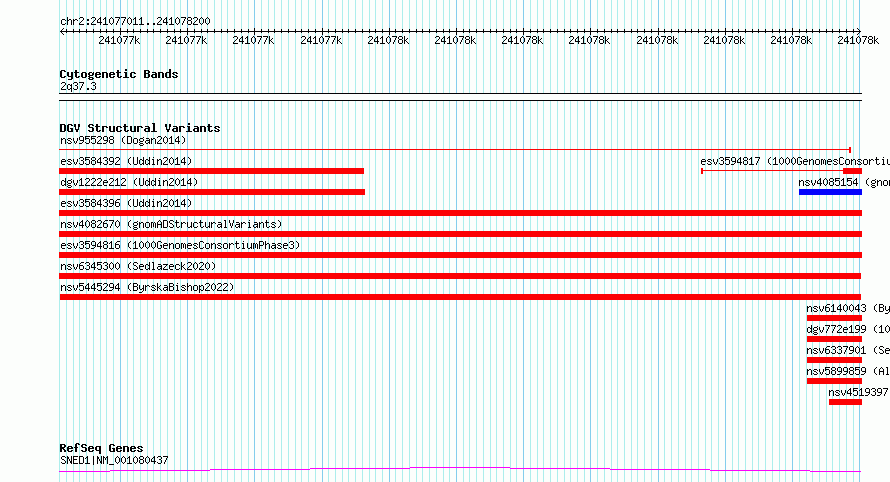Click variant label esv3584392 (Uddin2014)
This screenshot has height=482, width=890.
click(126, 161)
